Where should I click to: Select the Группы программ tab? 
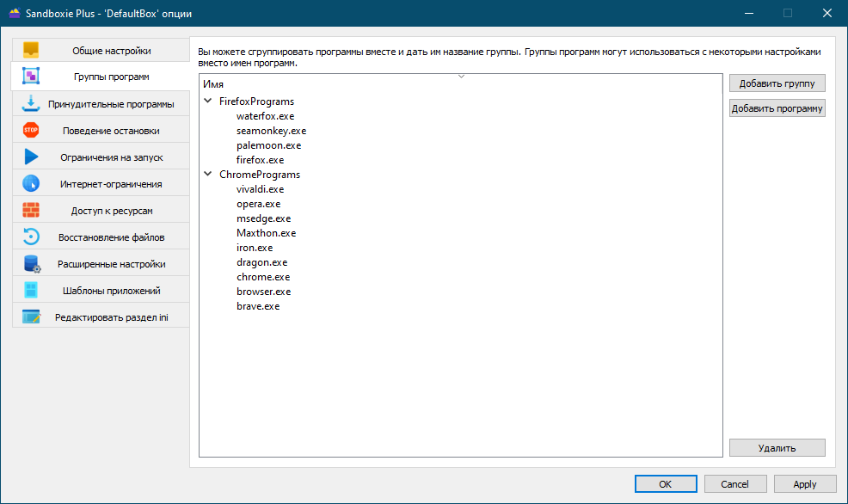101,77
